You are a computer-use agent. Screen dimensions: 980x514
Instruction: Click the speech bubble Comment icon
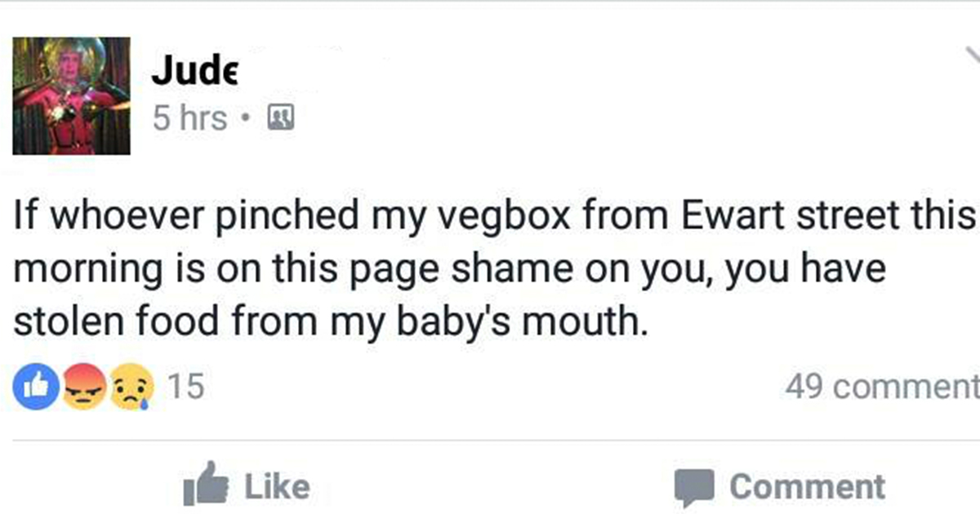click(x=693, y=487)
